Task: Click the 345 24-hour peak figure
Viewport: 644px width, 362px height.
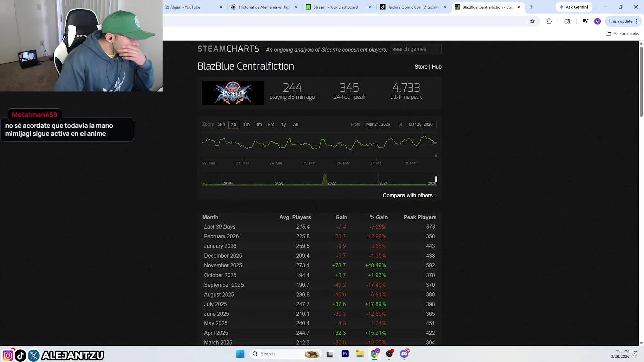Action: pyautogui.click(x=349, y=88)
